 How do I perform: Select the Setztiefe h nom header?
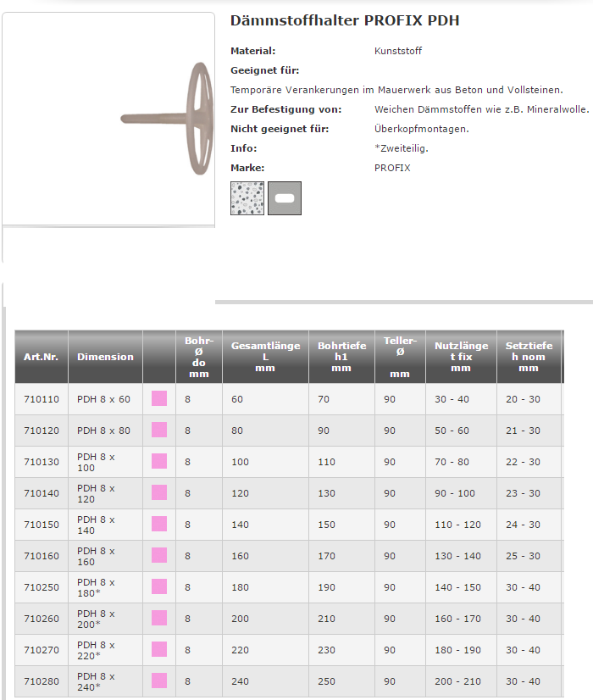tap(529, 357)
